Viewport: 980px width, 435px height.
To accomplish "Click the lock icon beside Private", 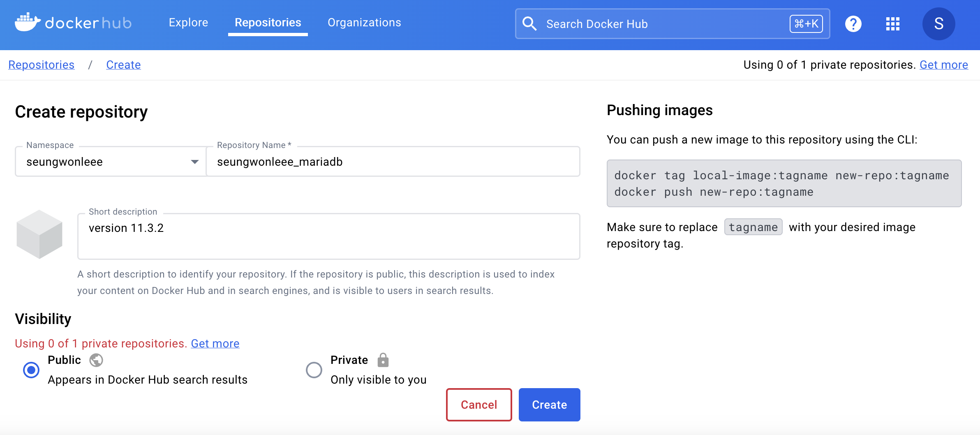I will tap(383, 360).
